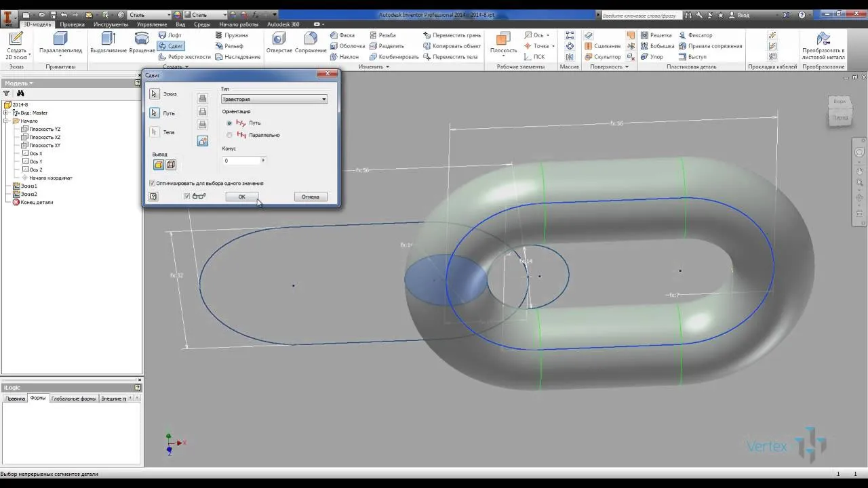Switch to the Инструменты ribbon tab

coord(111,24)
